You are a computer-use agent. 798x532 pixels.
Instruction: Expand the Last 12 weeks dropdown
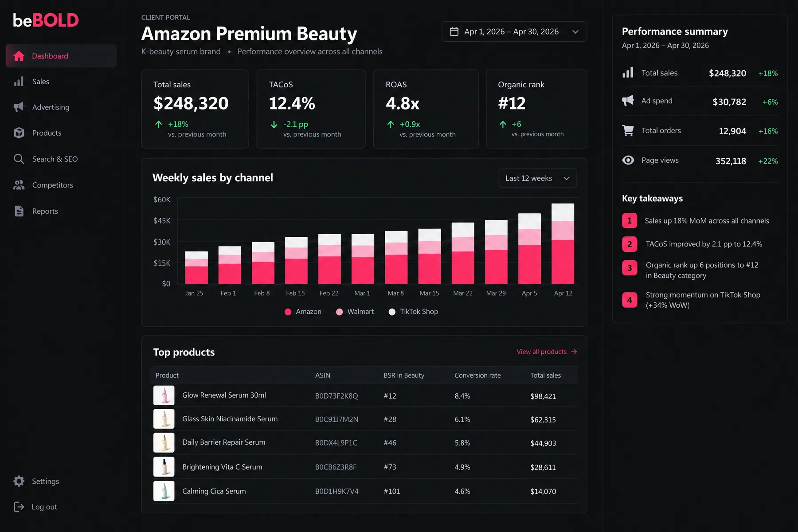click(x=537, y=178)
